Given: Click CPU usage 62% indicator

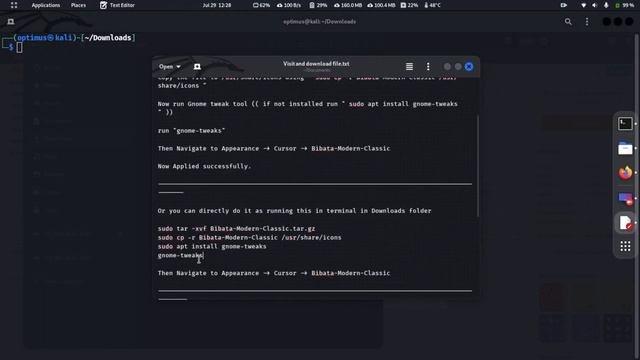Looking at the screenshot, I should [x=261, y=5].
